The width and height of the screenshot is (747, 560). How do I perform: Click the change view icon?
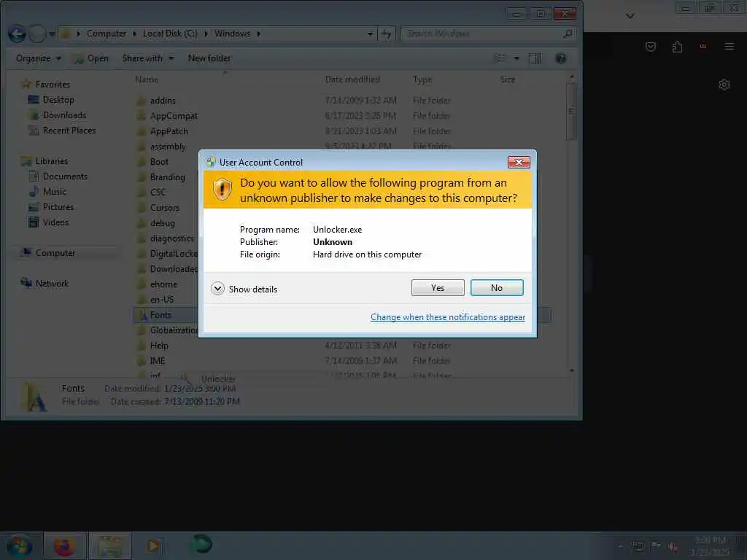500,58
